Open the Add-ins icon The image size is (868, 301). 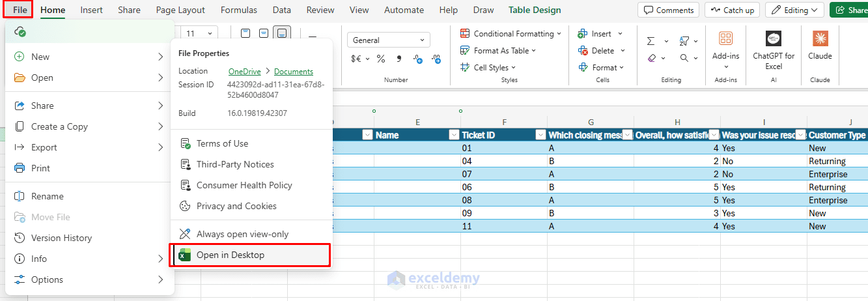[725, 38]
